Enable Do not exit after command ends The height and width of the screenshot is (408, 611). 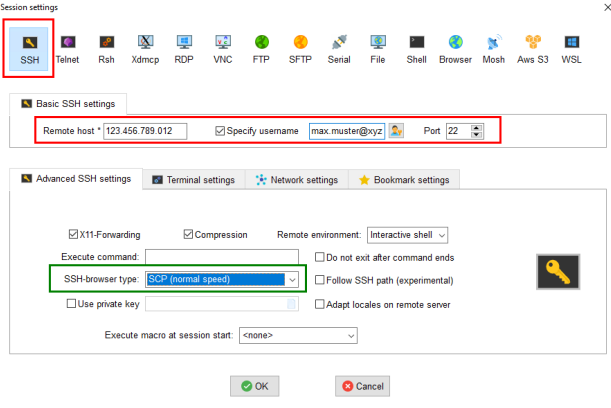[x=320, y=257]
